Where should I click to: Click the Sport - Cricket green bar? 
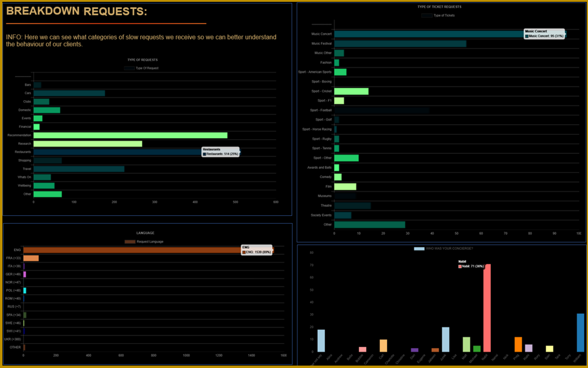click(353, 90)
